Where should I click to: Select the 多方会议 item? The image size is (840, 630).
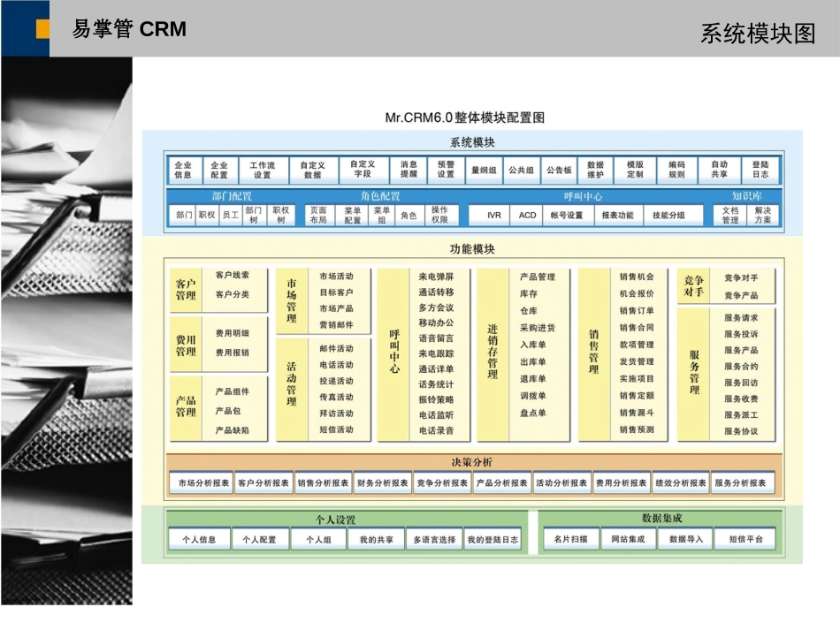pos(436,307)
